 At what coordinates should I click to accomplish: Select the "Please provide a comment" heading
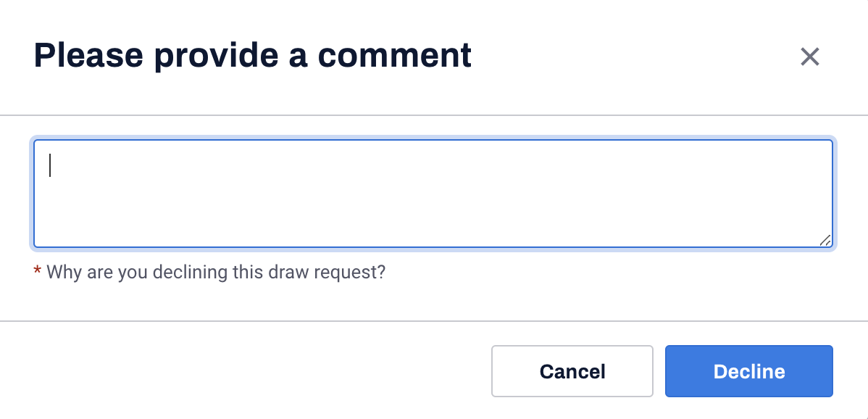252,55
